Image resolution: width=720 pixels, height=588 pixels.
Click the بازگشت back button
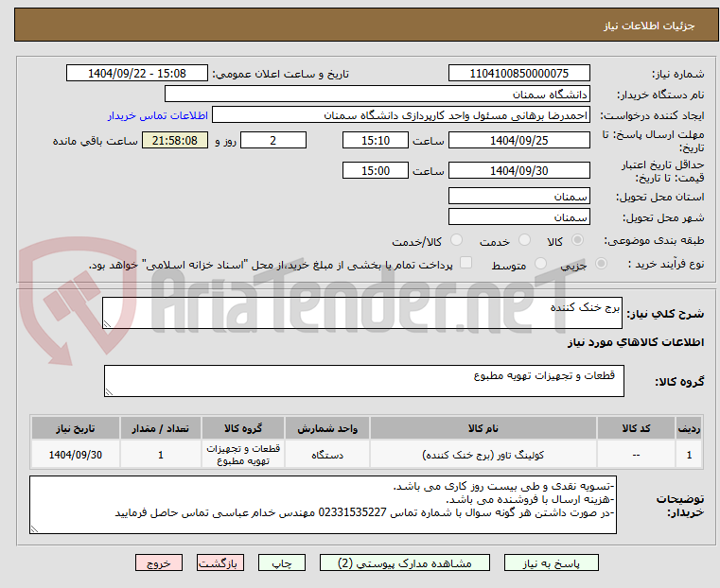(220, 562)
